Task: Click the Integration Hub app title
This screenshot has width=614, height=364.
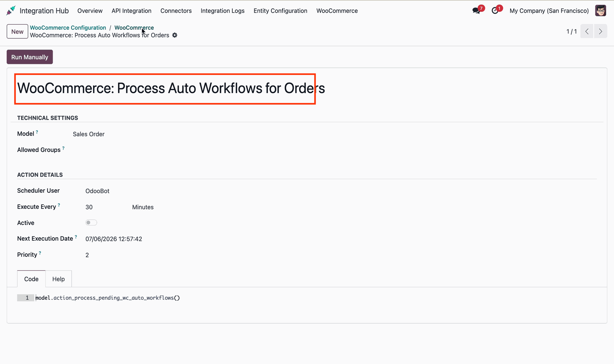Action: [44, 11]
